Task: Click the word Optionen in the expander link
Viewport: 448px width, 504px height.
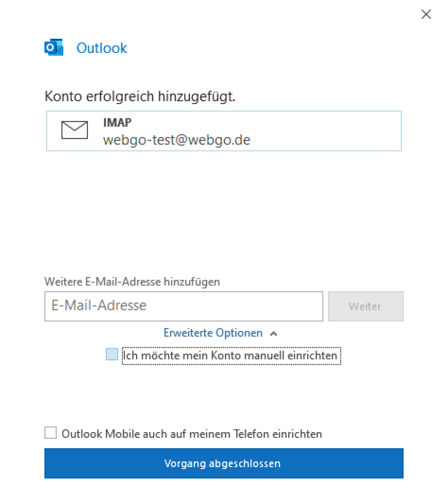Action: (242, 333)
